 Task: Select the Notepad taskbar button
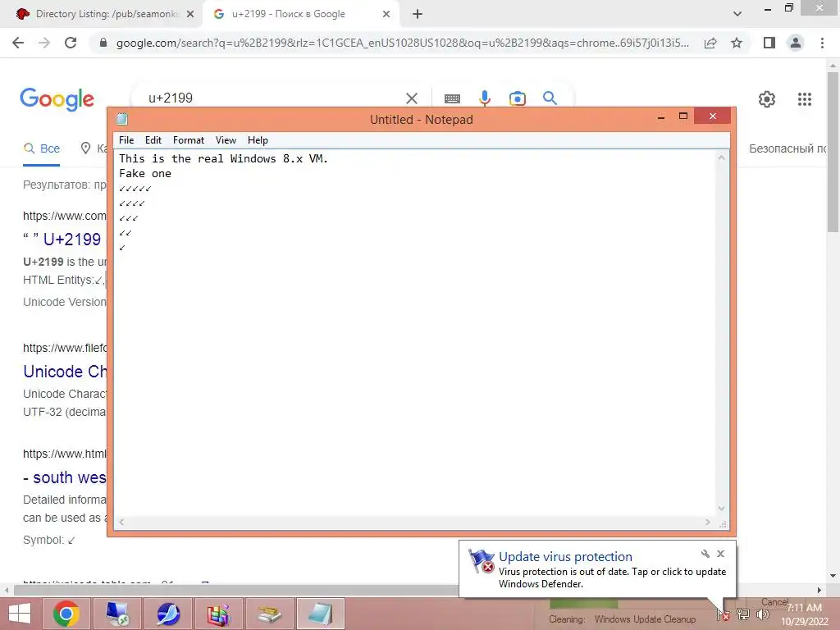[x=321, y=614]
